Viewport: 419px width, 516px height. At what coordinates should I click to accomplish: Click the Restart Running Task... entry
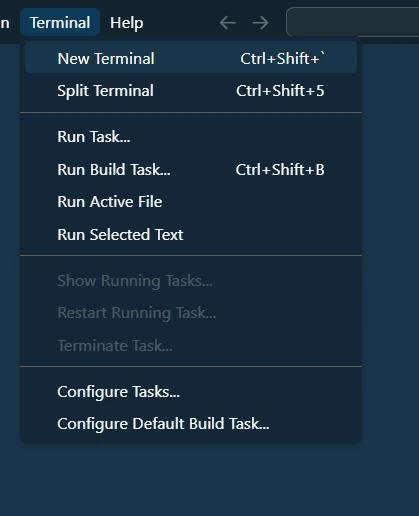tap(191, 313)
